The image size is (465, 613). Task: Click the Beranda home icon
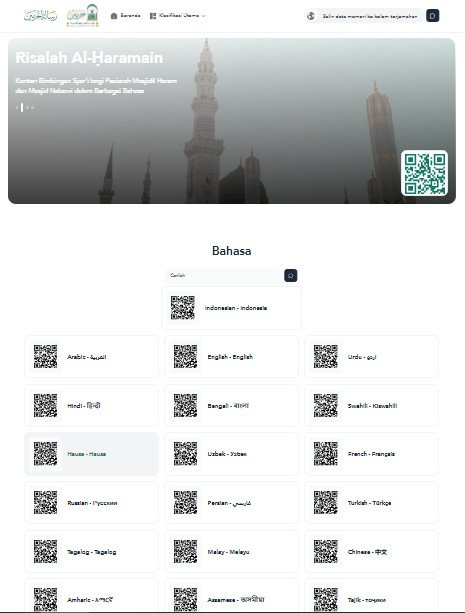(x=114, y=16)
